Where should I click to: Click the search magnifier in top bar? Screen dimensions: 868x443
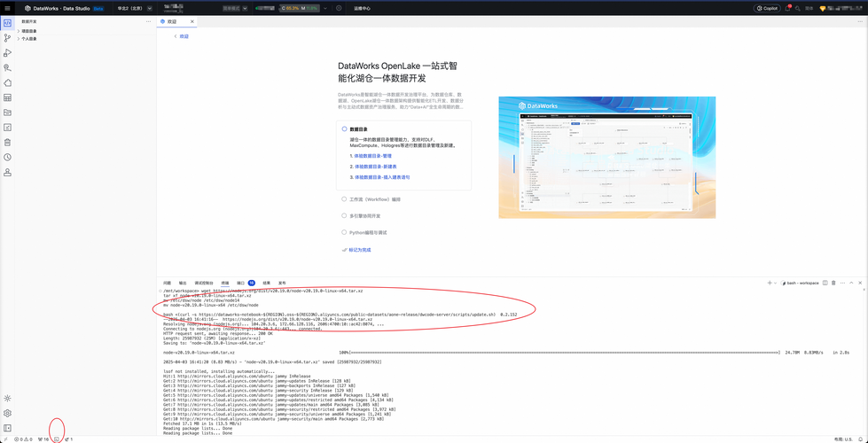coord(798,8)
